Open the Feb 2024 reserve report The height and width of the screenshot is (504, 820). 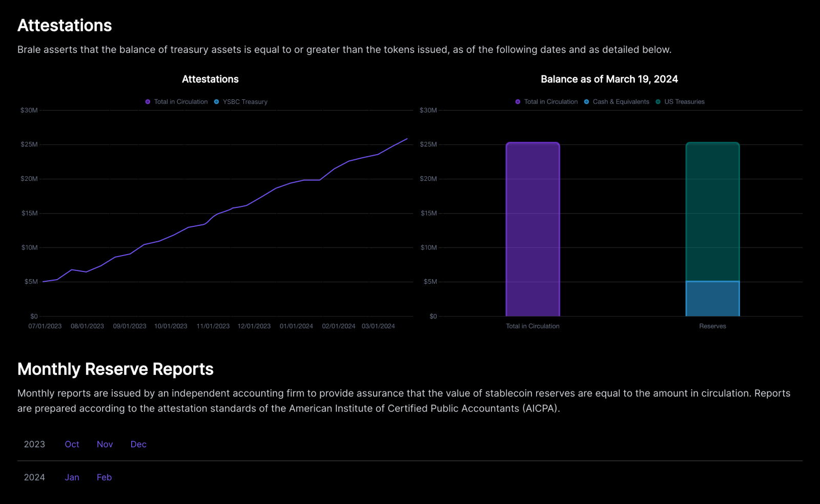(104, 477)
